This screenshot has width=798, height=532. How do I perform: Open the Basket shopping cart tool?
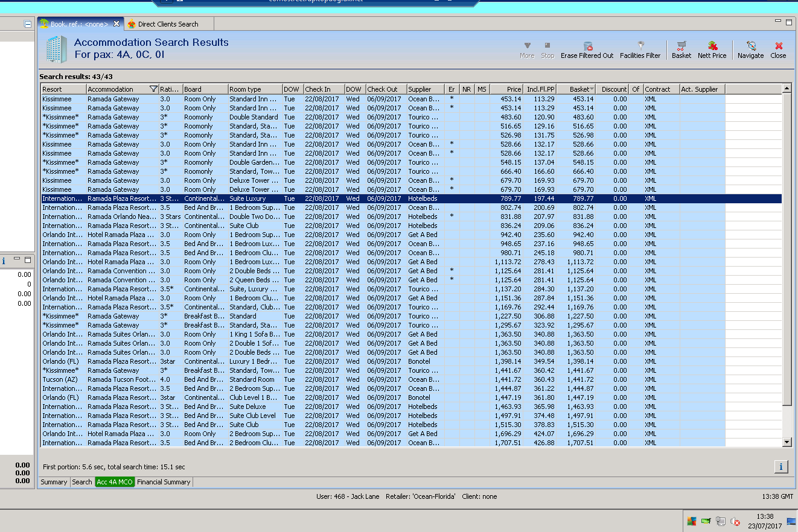click(681, 49)
